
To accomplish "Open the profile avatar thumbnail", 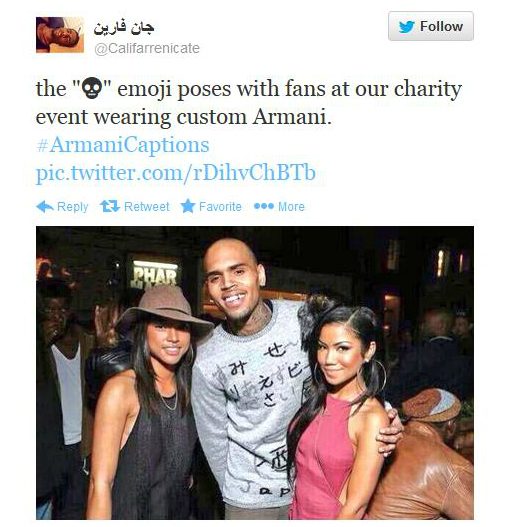I will (60, 35).
